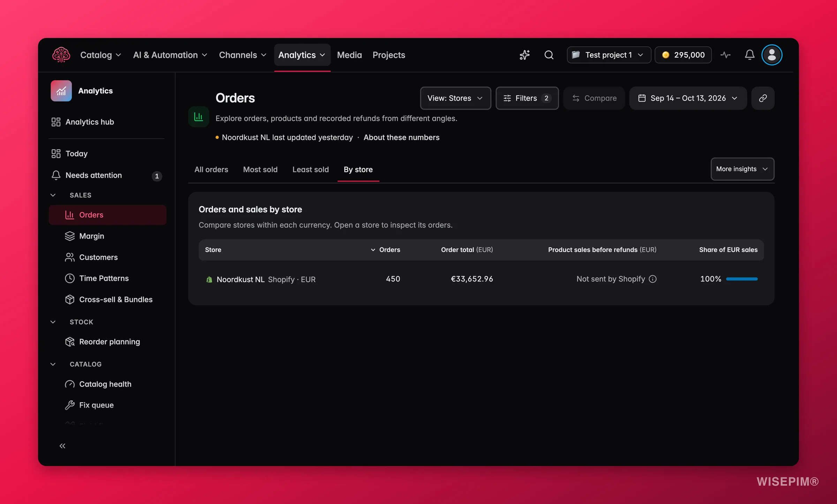This screenshot has width=837, height=504.
Task: Open the date range Sep 14 – Oct 13 picker
Action: 688,98
